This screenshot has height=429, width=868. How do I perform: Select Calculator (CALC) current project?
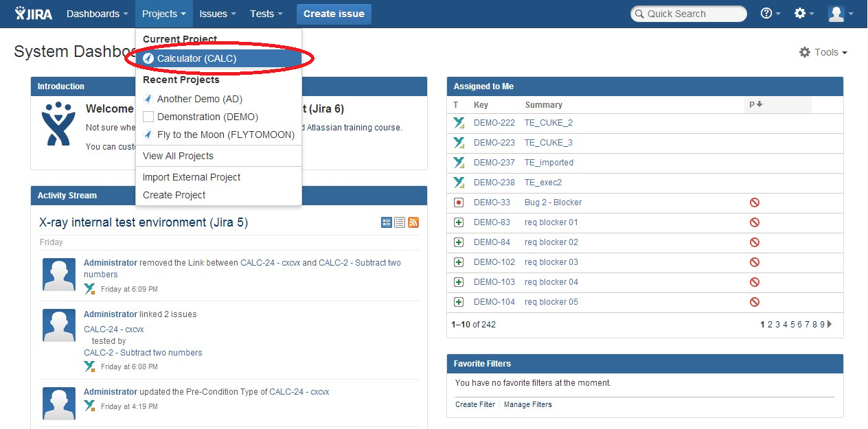218,58
